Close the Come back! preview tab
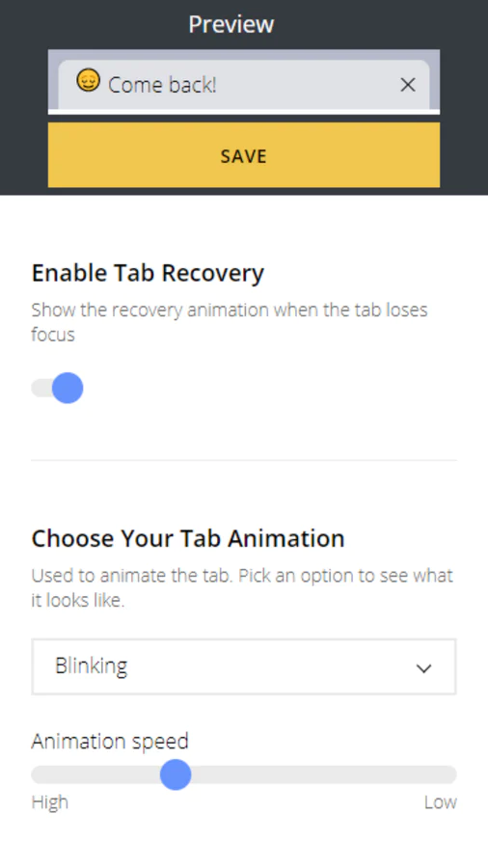The height and width of the screenshot is (868, 488). (408, 85)
